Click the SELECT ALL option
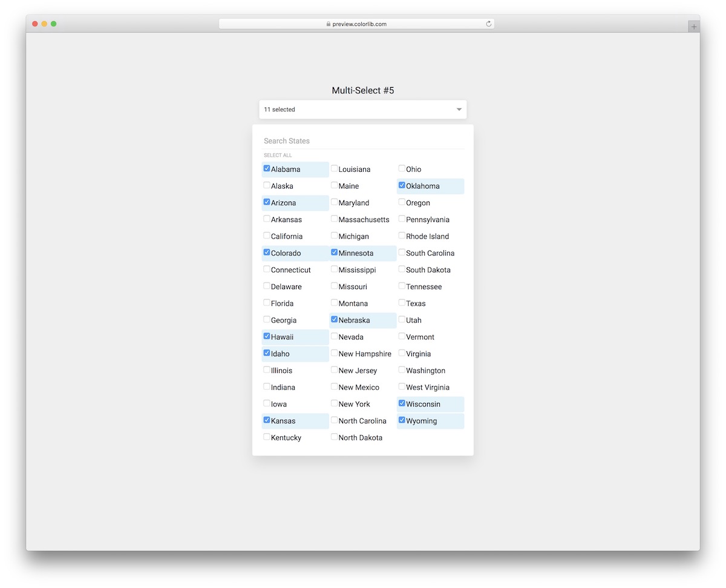Image resolution: width=726 pixels, height=588 pixels. click(277, 155)
